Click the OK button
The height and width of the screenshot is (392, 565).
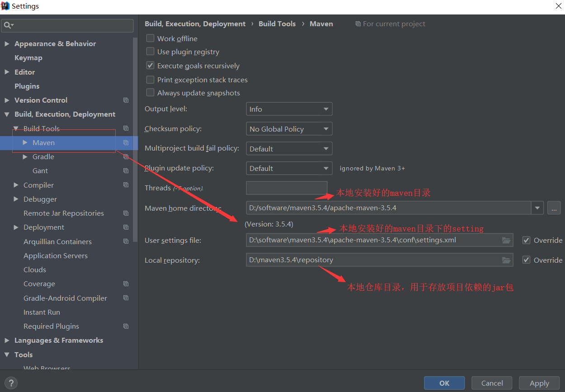(444, 383)
